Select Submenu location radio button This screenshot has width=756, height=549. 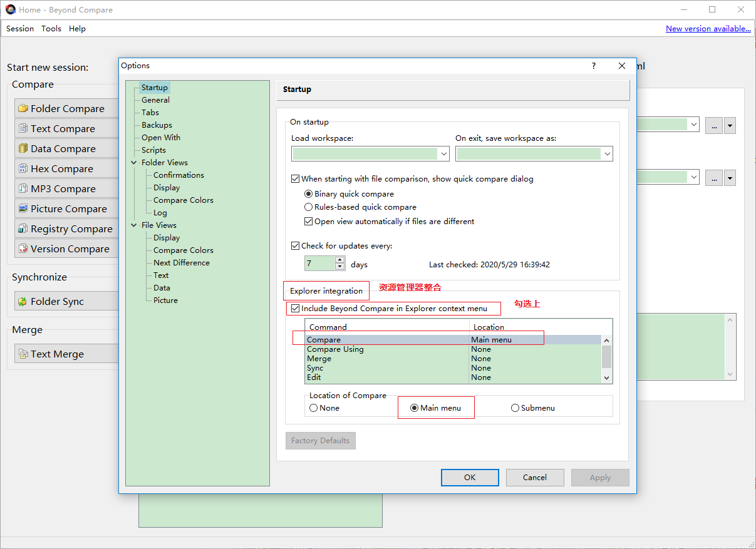(x=515, y=408)
